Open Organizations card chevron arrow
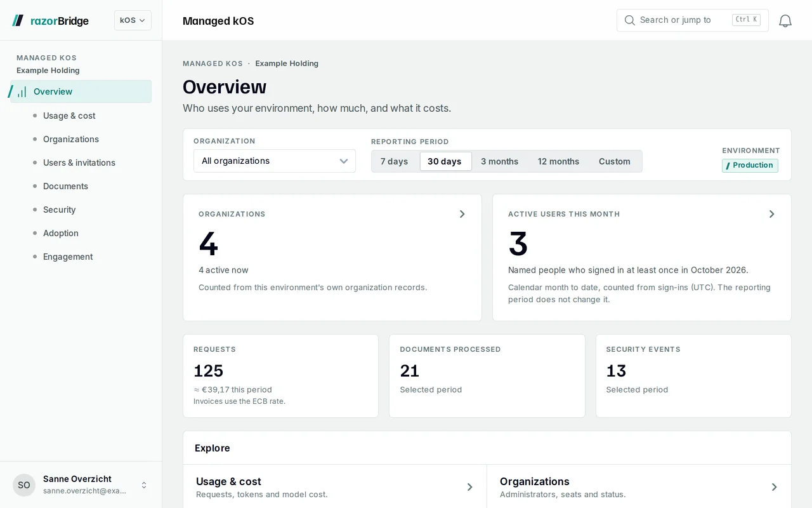Image resolution: width=812 pixels, height=508 pixels. (462, 214)
